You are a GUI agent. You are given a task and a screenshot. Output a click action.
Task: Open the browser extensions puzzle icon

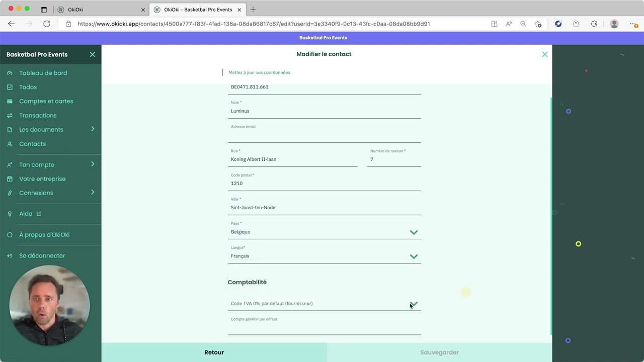594,24
